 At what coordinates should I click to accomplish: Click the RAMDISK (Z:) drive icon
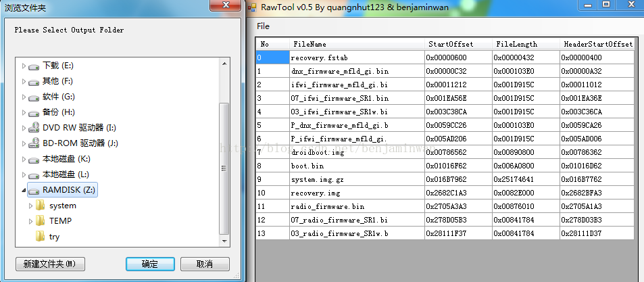tap(34, 190)
